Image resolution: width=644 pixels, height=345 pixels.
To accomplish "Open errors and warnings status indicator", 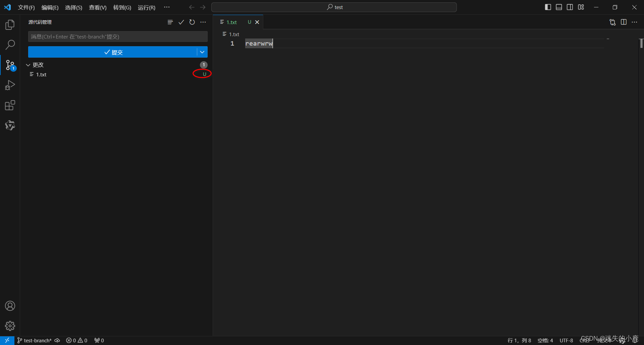I will click(x=77, y=340).
